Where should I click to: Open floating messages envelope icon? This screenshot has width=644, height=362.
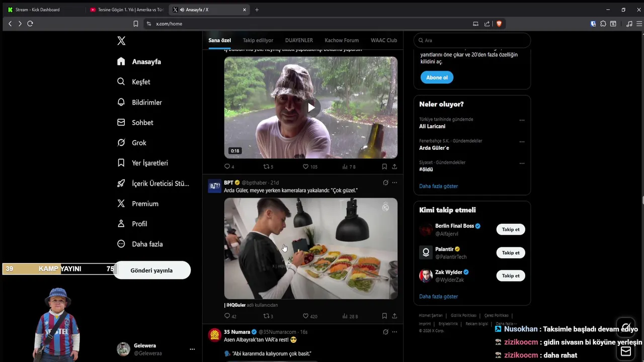click(x=626, y=351)
